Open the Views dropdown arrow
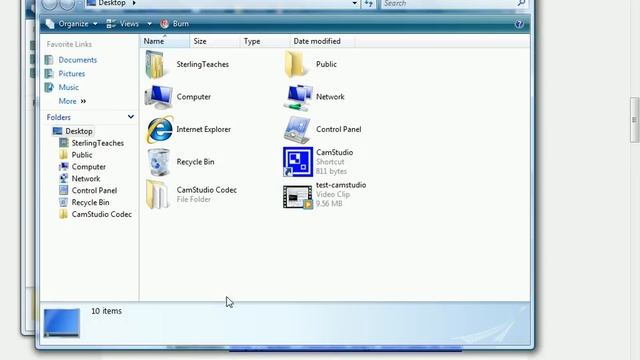Viewport: 640px width, 360px height. tap(149, 24)
